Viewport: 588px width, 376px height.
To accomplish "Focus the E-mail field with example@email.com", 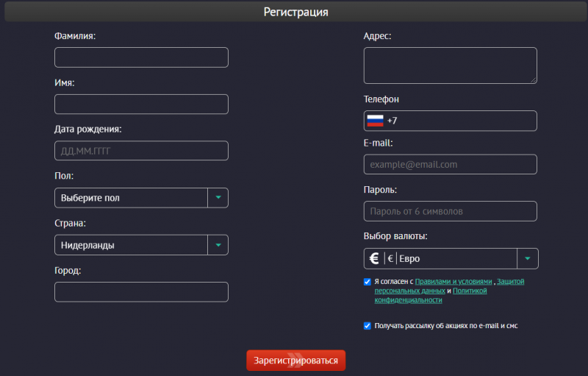I will click(451, 164).
